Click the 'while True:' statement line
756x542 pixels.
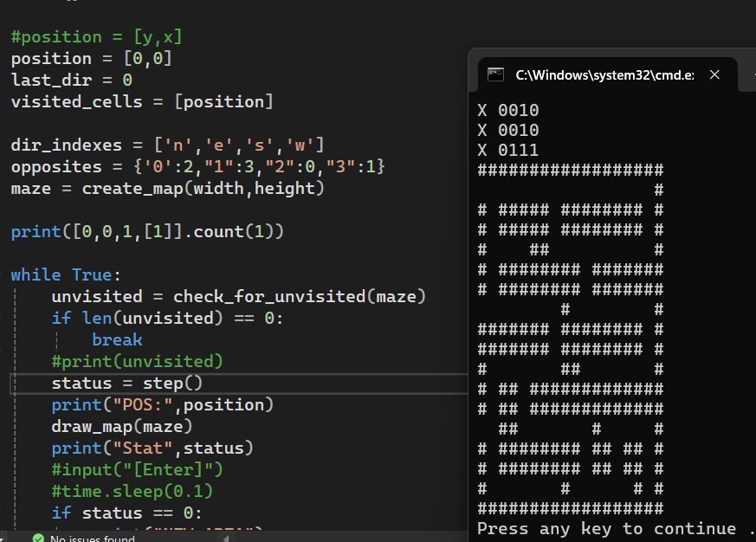[61, 274]
